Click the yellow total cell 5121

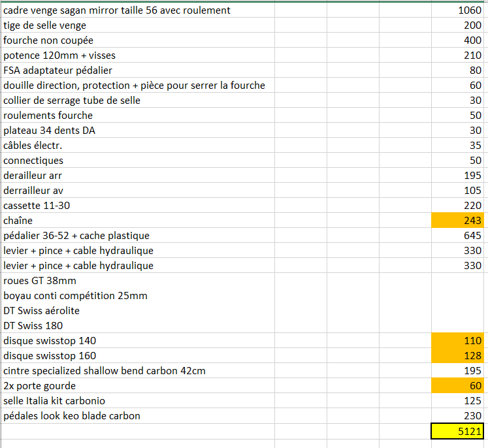pos(457,431)
